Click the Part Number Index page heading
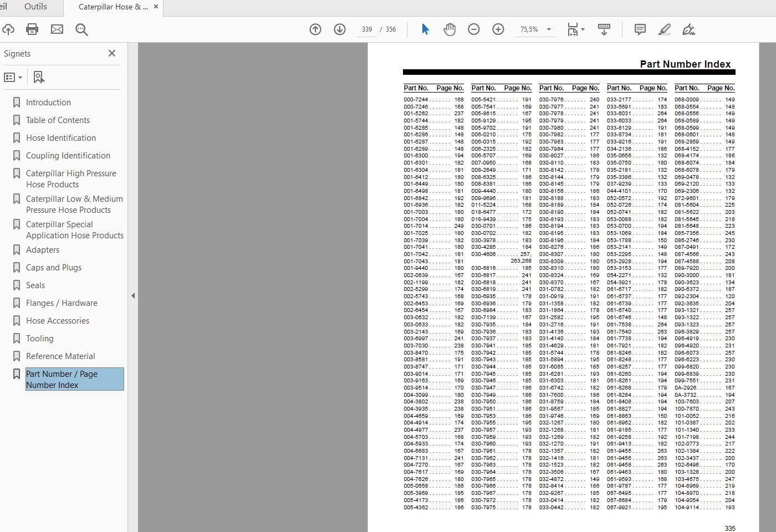This screenshot has width=776, height=532. click(x=685, y=64)
